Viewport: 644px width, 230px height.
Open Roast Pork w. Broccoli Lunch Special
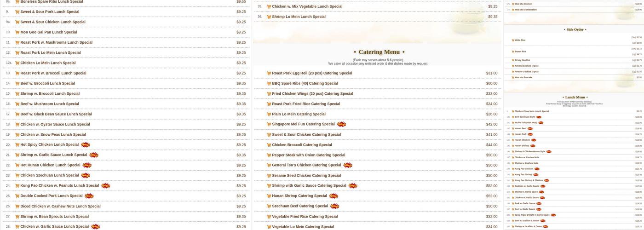(53, 73)
